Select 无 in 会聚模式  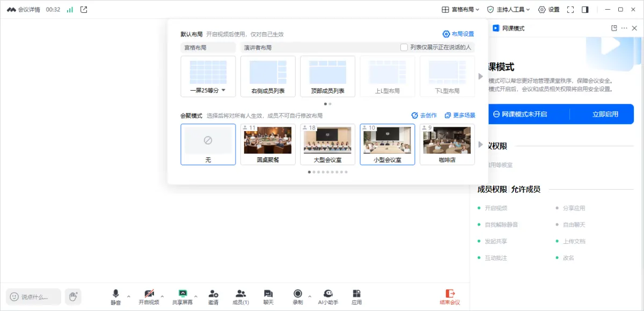(x=208, y=144)
